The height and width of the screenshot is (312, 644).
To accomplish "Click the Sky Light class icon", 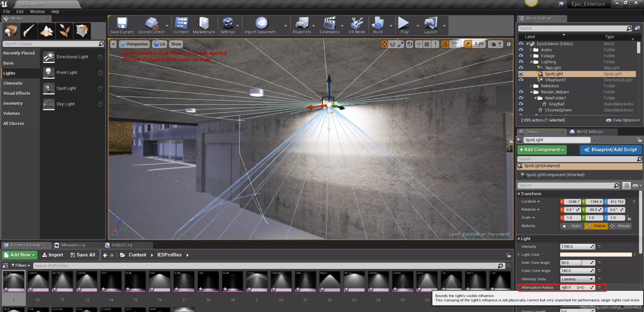I will pyautogui.click(x=49, y=104).
